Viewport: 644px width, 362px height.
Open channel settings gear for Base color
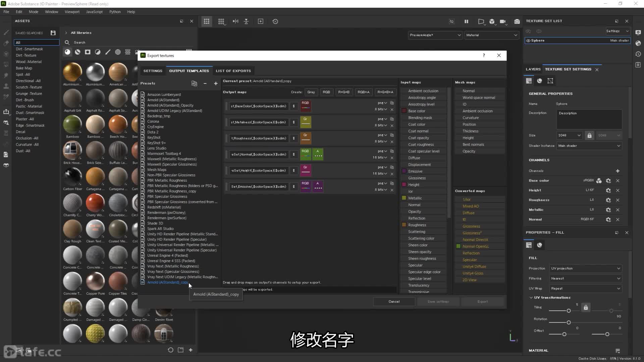click(x=608, y=181)
